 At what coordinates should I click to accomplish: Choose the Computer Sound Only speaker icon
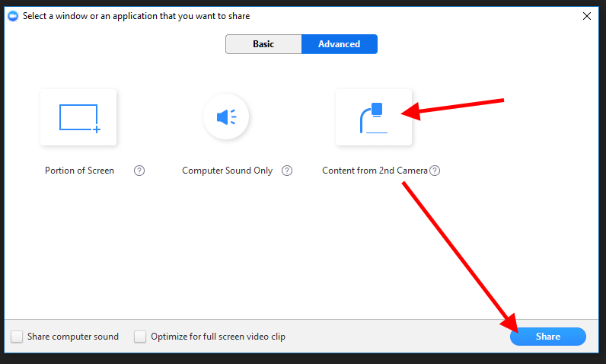(x=226, y=117)
